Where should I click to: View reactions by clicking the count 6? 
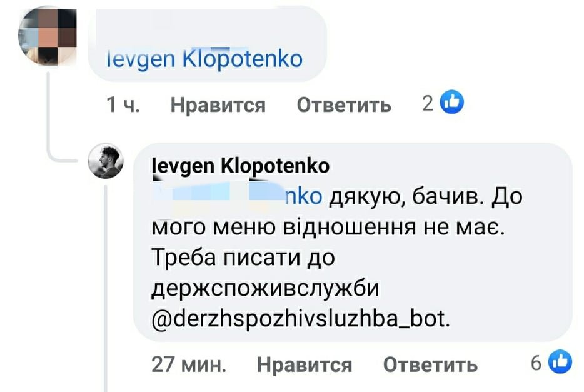coord(536,363)
